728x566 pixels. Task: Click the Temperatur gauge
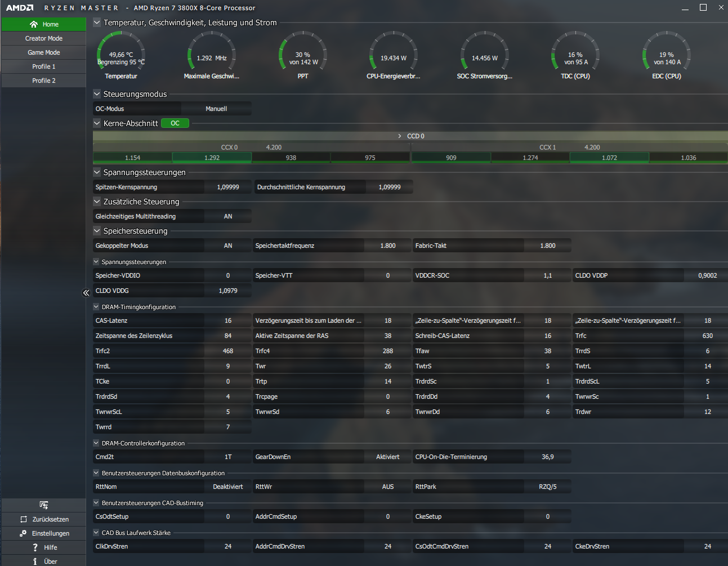click(121, 55)
